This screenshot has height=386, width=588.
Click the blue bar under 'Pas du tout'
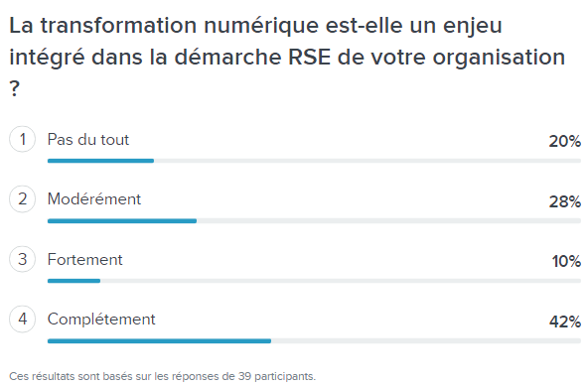100,161
